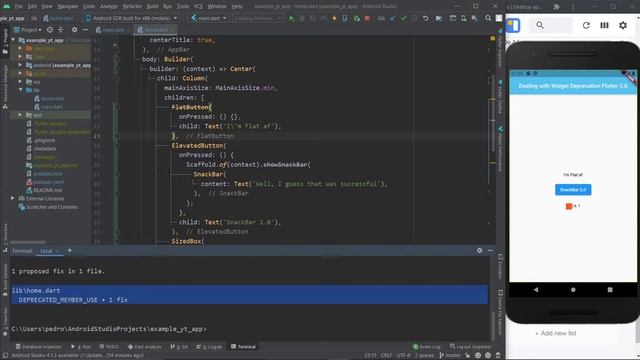Click the Android Studio update notification in status bar
640x360 pixels.
click(x=78, y=356)
